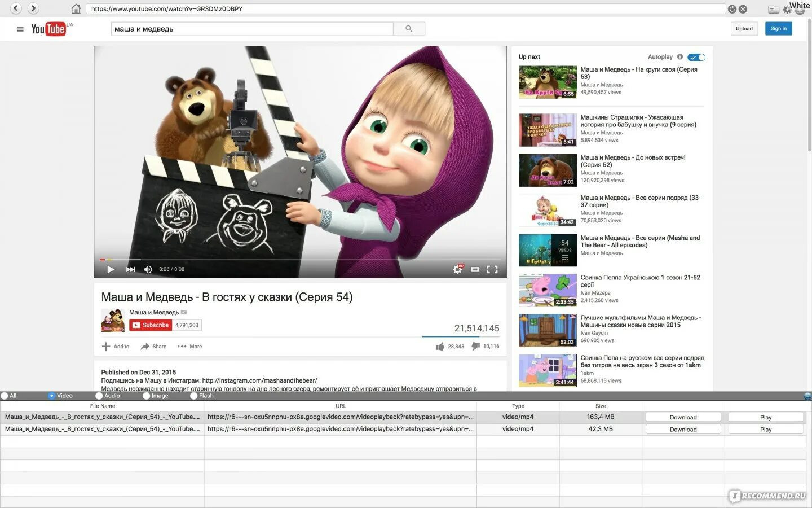
Task: Select the first video/mp4 row file name
Action: [x=102, y=417]
